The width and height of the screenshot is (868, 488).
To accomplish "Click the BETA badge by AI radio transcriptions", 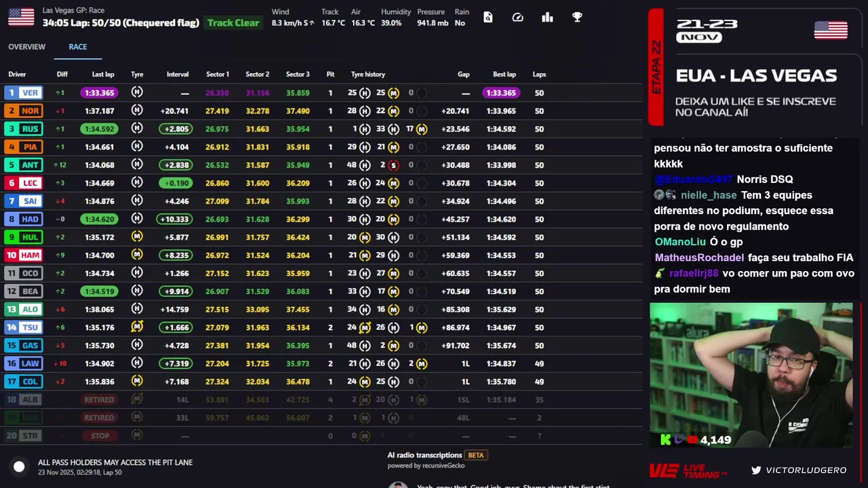I will click(476, 455).
